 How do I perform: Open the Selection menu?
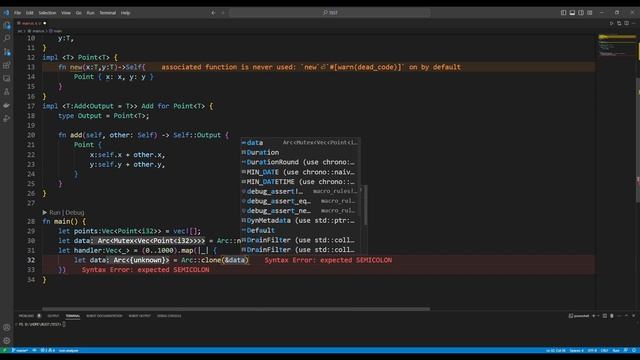point(47,13)
